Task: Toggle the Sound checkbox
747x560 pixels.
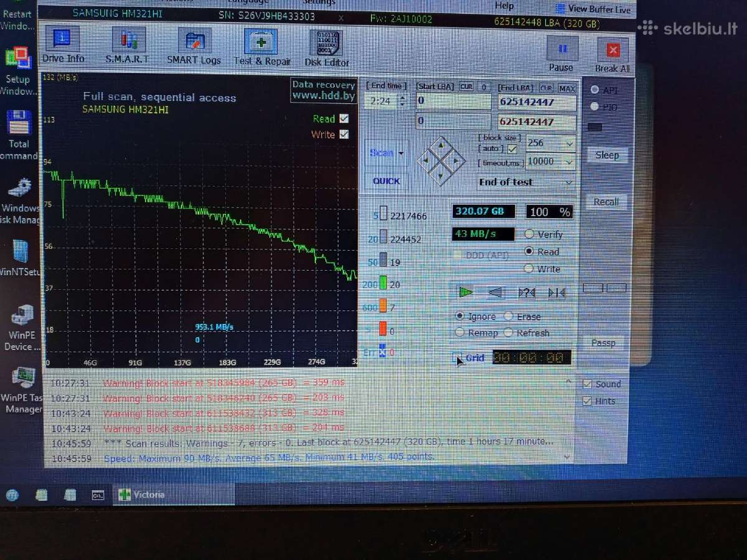Action: [586, 383]
